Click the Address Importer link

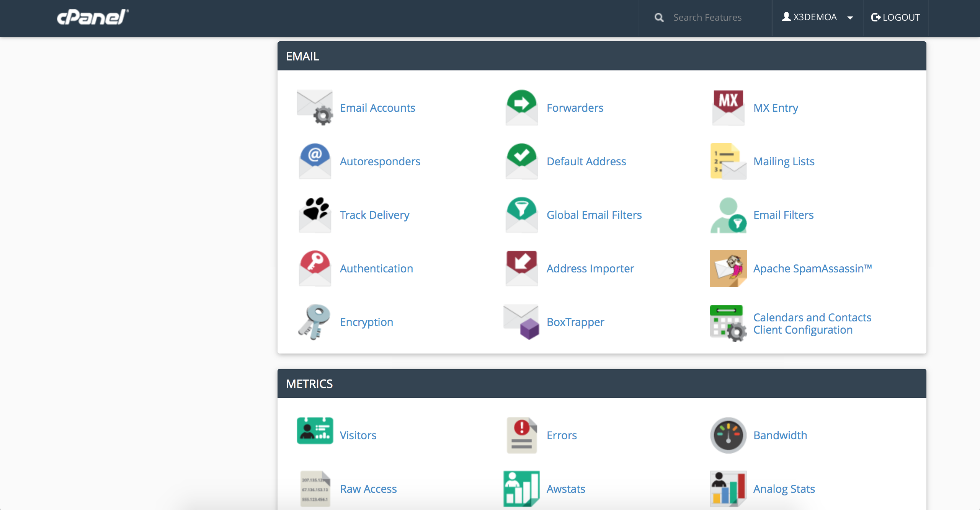[x=590, y=268]
